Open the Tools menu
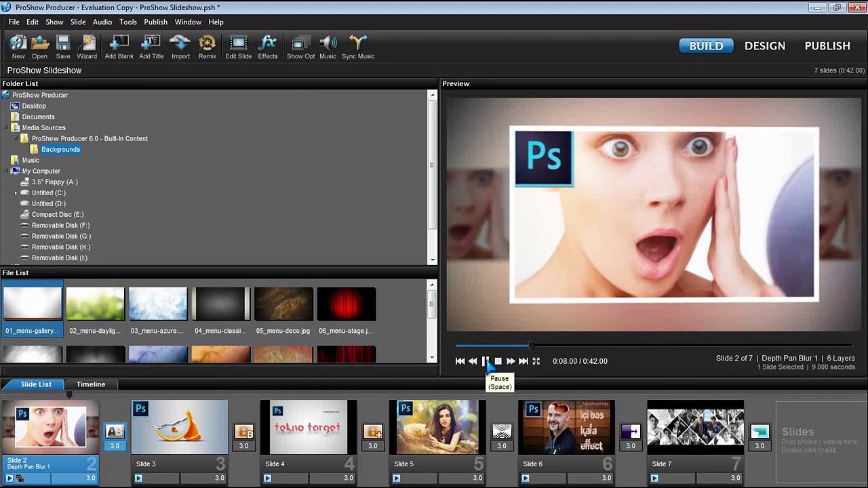 click(128, 22)
